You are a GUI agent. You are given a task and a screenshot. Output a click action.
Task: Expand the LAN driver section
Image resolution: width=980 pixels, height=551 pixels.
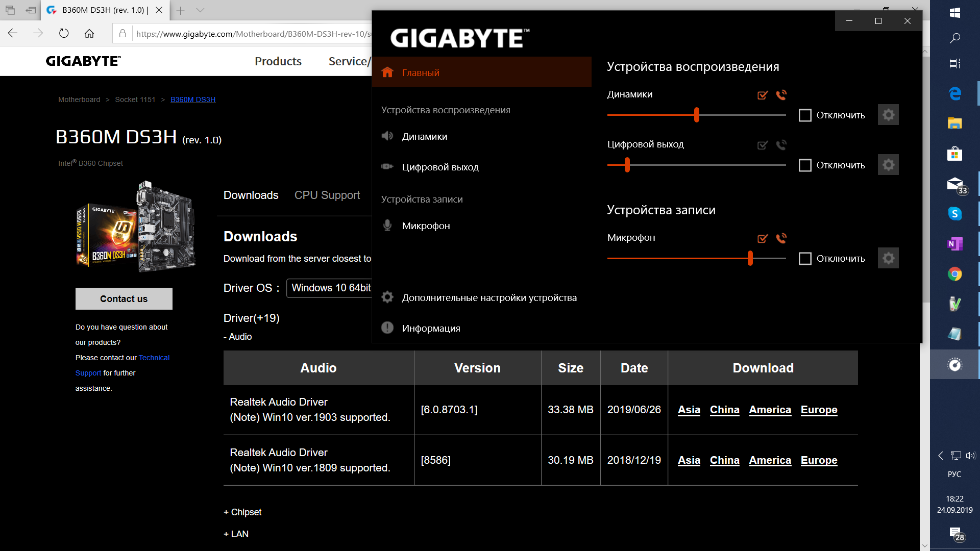coord(236,534)
